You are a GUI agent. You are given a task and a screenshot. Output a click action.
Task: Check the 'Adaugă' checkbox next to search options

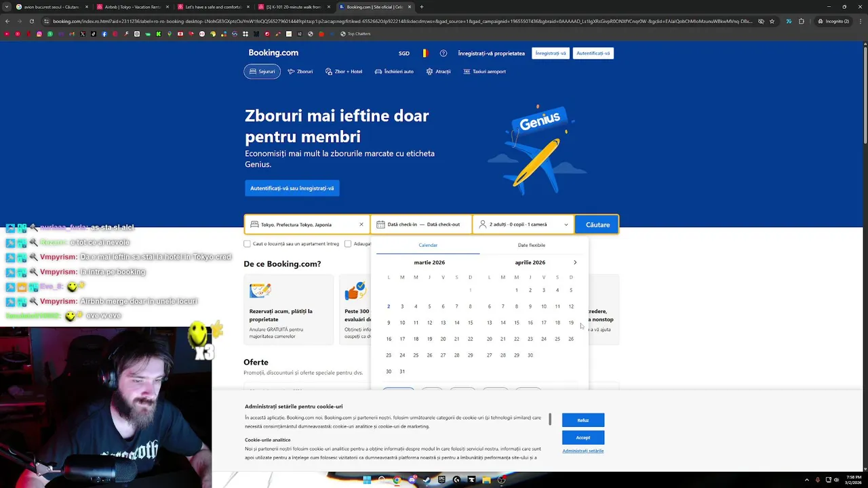point(348,244)
